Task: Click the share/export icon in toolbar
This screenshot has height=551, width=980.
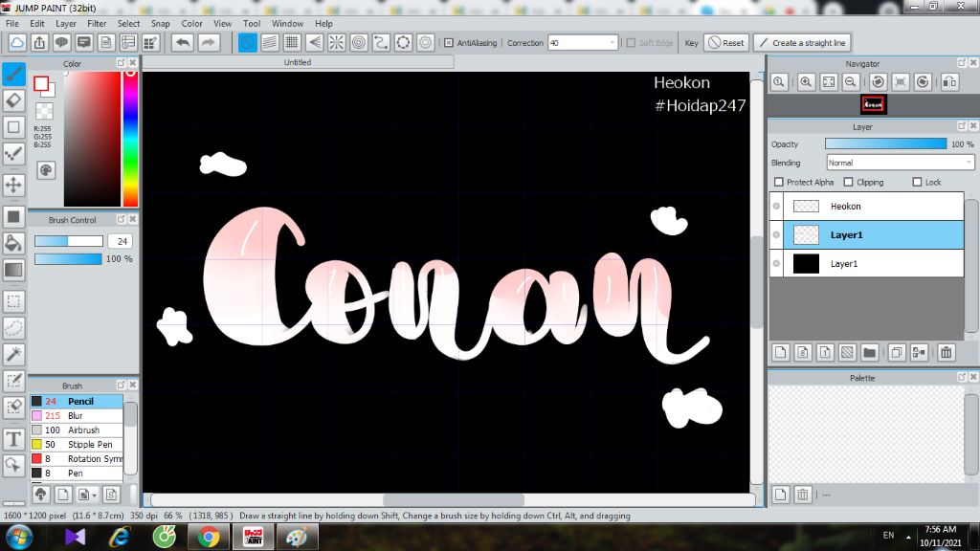Action: click(39, 42)
